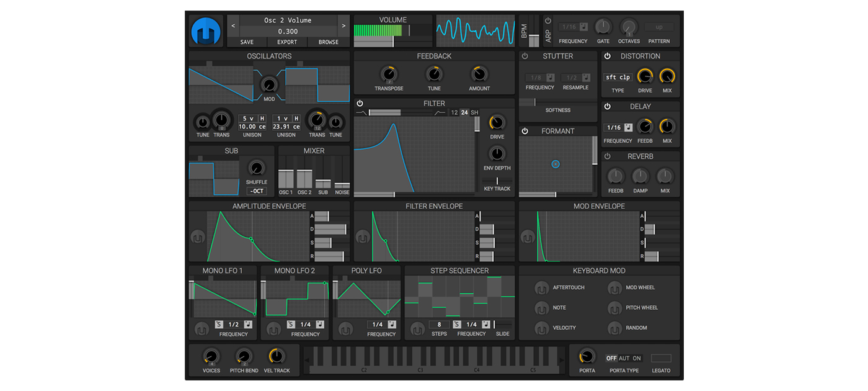The image size is (868, 391).
Task: Click the Formant XY pad
Action: [x=556, y=164]
